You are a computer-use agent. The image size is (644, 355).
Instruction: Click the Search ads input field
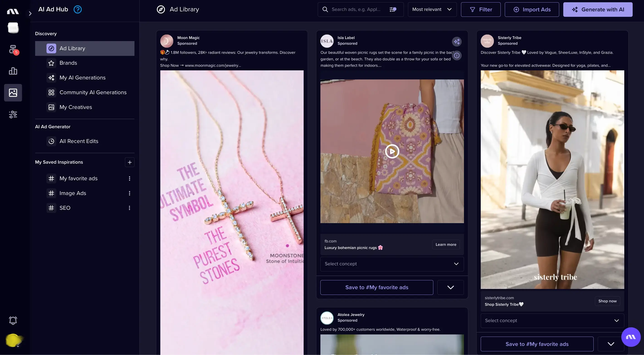tap(356, 10)
